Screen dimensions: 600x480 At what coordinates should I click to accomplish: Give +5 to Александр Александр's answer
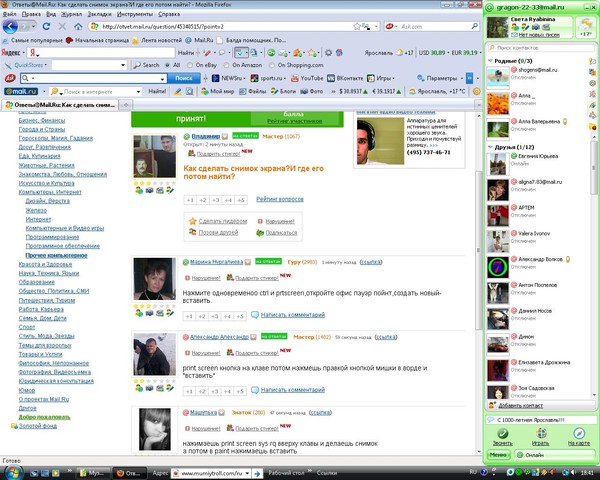pos(240,391)
